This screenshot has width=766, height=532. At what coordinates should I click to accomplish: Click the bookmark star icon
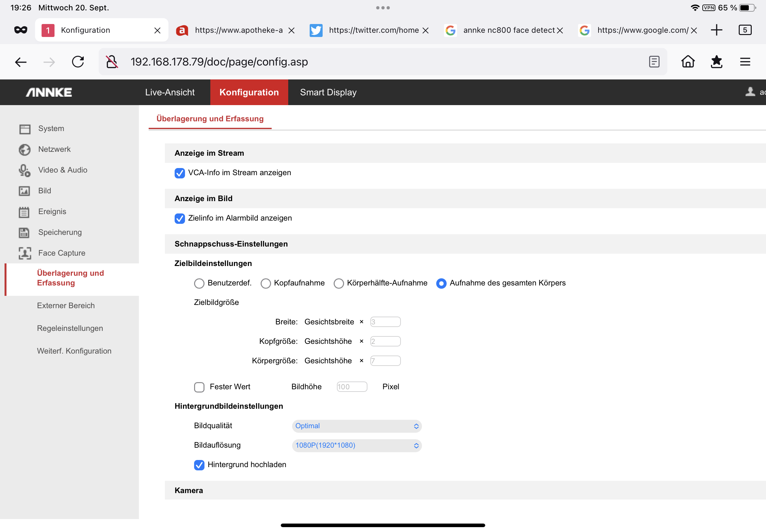(716, 62)
